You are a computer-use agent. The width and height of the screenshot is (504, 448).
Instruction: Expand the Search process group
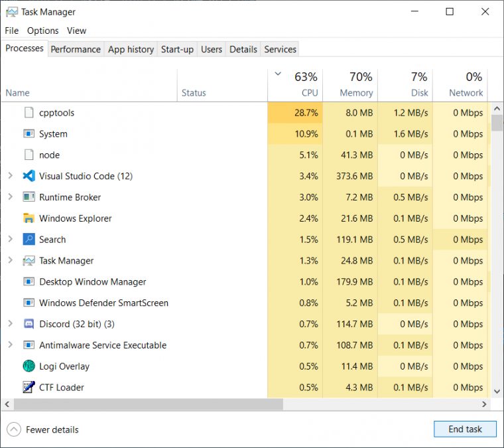pyautogui.click(x=11, y=239)
